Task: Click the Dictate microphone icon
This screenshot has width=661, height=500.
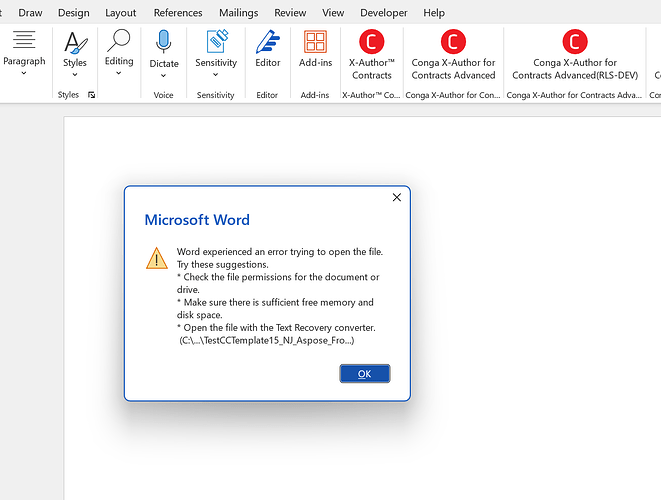Action: pos(163,41)
